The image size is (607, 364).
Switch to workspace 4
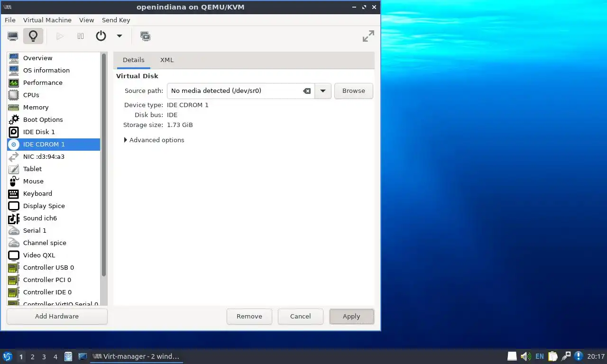[x=55, y=357]
